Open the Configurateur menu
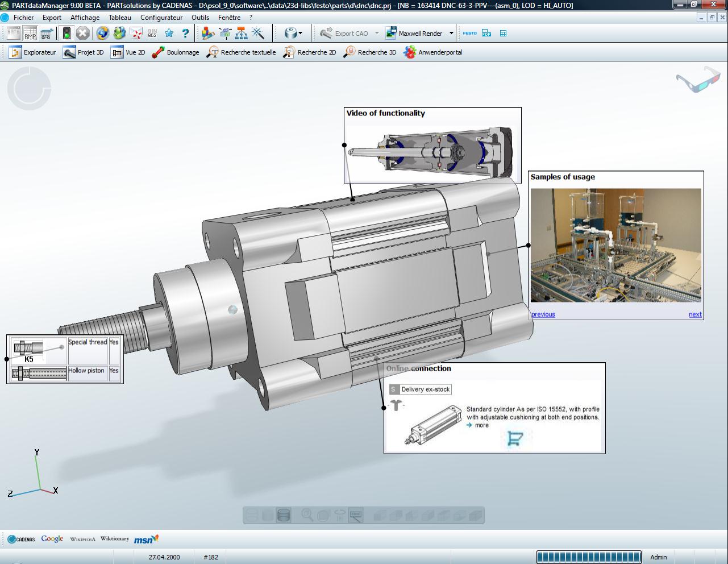The image size is (728, 564). point(161,18)
